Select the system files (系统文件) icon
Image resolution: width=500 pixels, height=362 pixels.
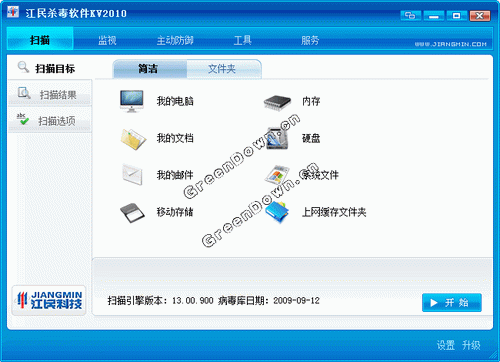[x=277, y=175]
